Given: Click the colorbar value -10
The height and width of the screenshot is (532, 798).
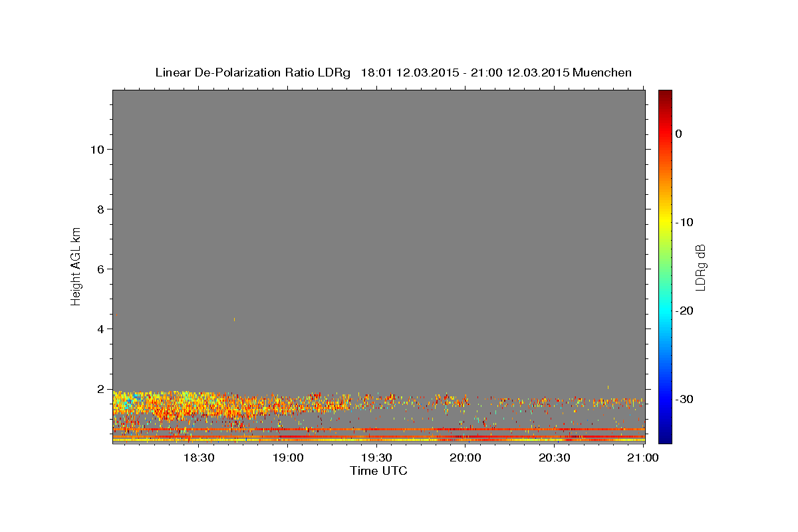Looking at the screenshot, I should click(685, 222).
